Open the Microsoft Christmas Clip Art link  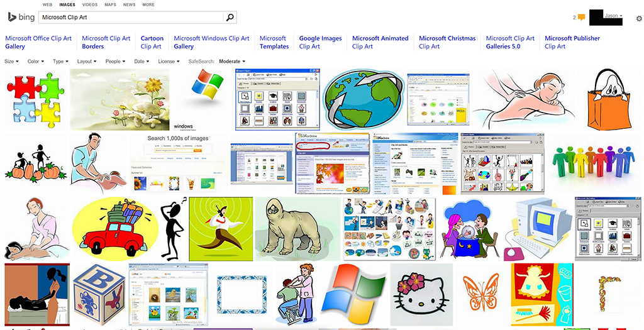(x=447, y=42)
